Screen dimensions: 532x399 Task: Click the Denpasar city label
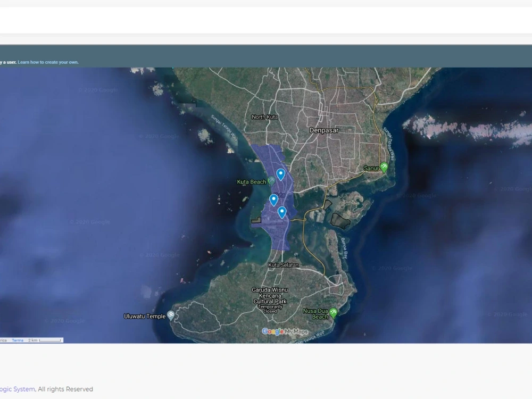[x=324, y=130]
